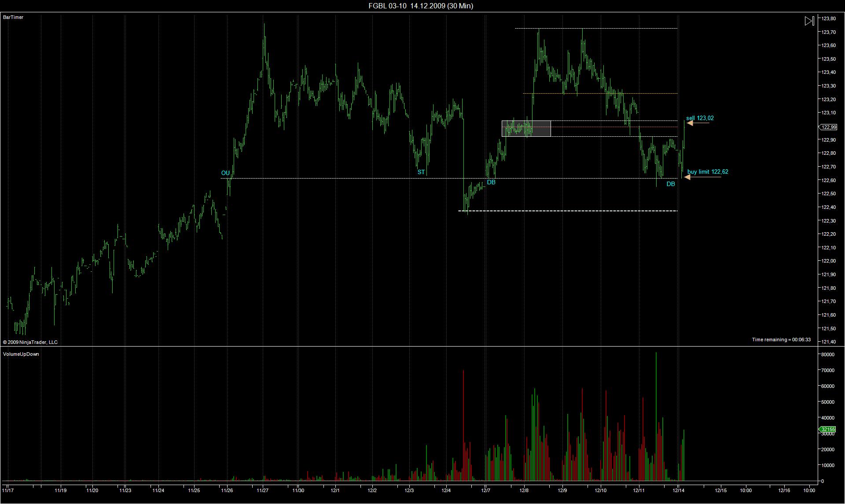Click the Time remaining countdown text
The width and height of the screenshot is (845, 504).
(x=781, y=340)
